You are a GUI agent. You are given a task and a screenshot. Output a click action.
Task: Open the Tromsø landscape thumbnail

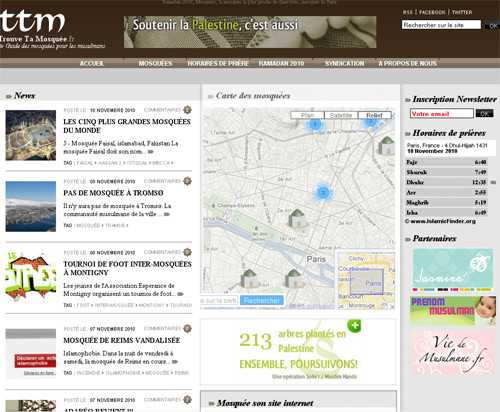(x=31, y=206)
